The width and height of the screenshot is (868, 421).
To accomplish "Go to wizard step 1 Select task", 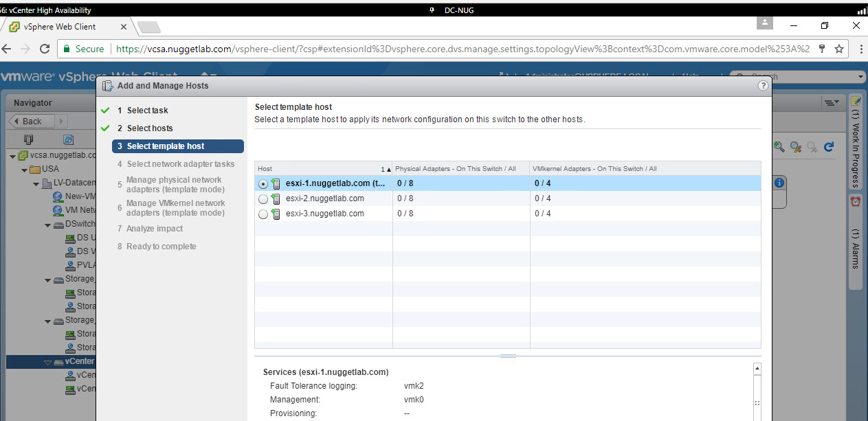I will 147,111.
